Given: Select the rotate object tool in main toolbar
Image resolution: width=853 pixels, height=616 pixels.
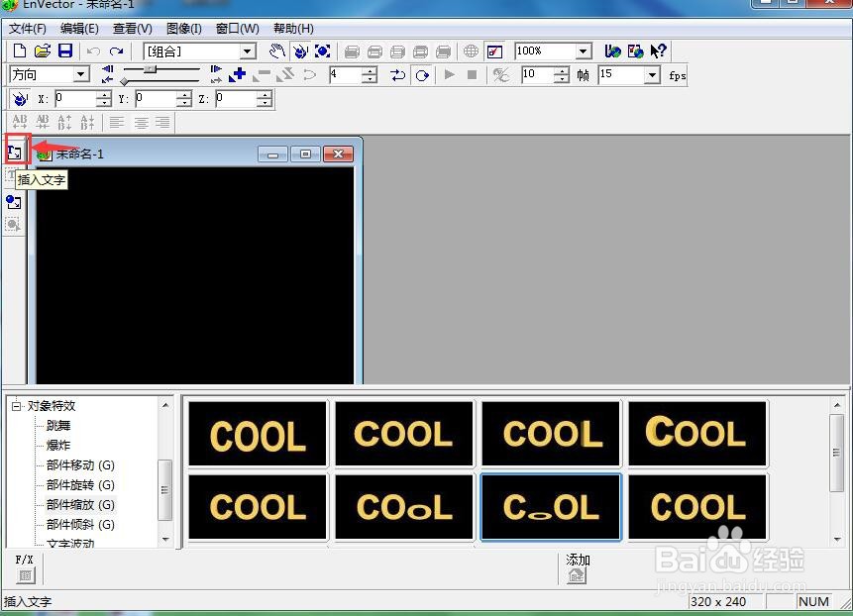Looking at the screenshot, I should 300,51.
